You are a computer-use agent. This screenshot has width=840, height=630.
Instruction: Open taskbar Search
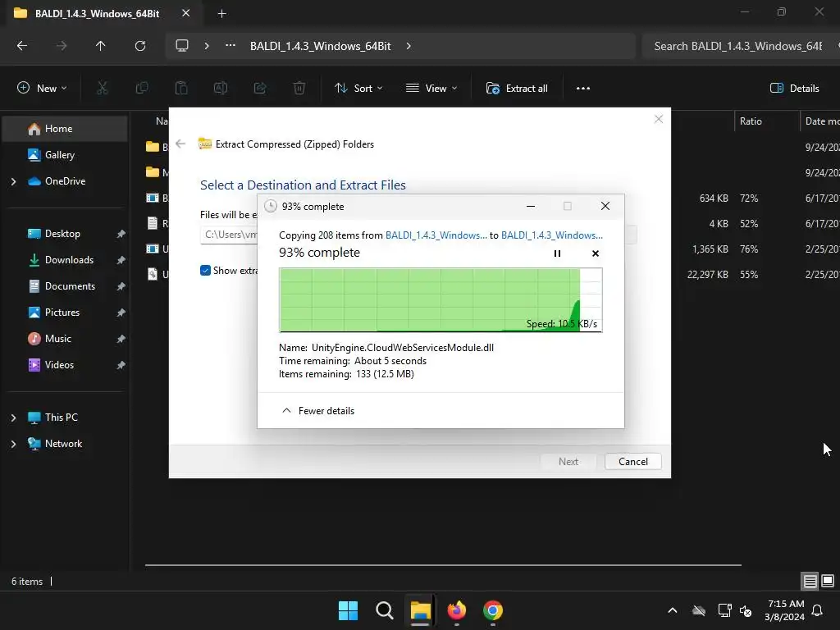(384, 610)
